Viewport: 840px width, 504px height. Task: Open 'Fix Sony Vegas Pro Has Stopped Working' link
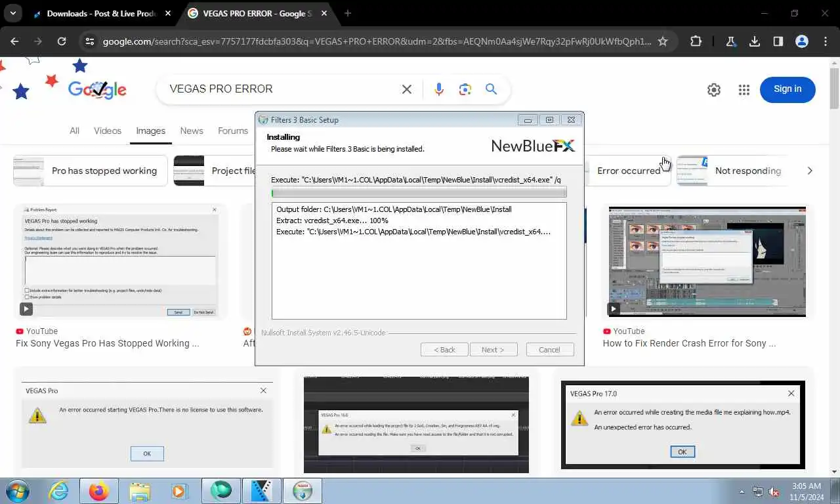pos(107,343)
